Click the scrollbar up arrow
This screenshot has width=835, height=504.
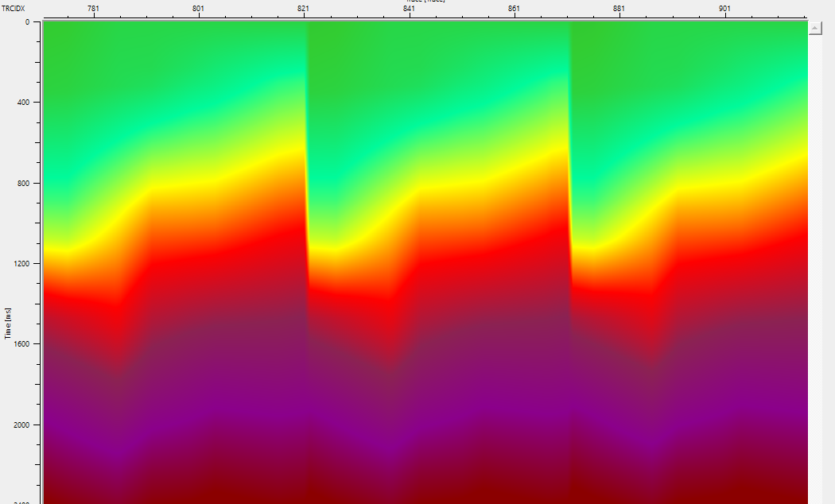[816, 29]
